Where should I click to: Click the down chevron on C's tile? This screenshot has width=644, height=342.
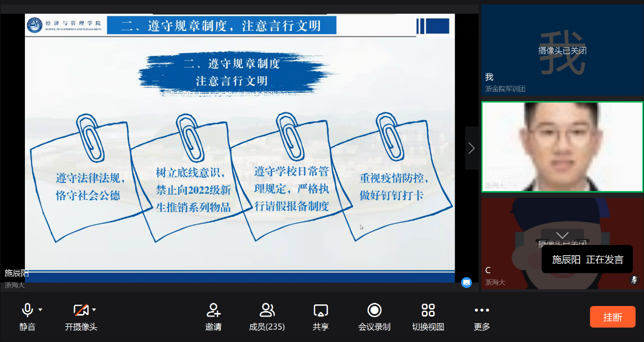click(562, 235)
